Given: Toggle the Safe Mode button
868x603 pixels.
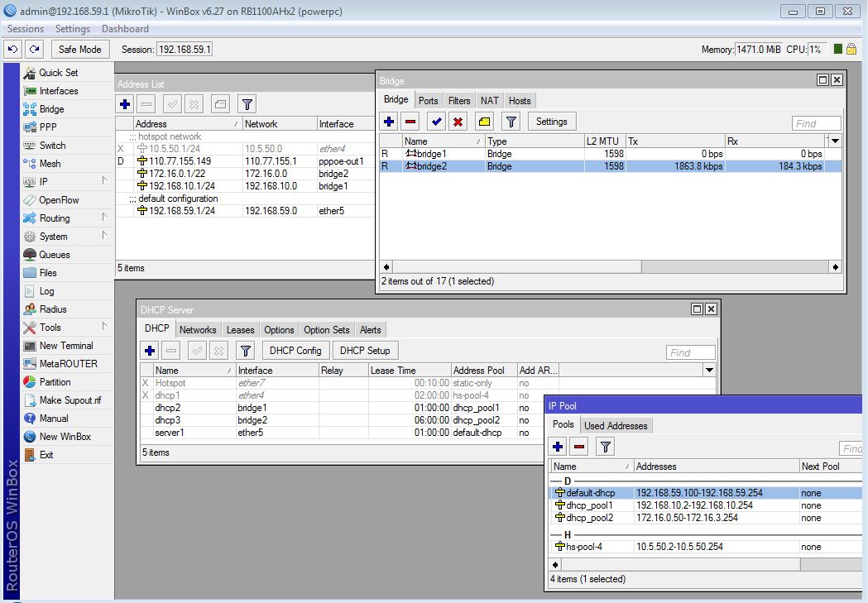Looking at the screenshot, I should coord(79,50).
